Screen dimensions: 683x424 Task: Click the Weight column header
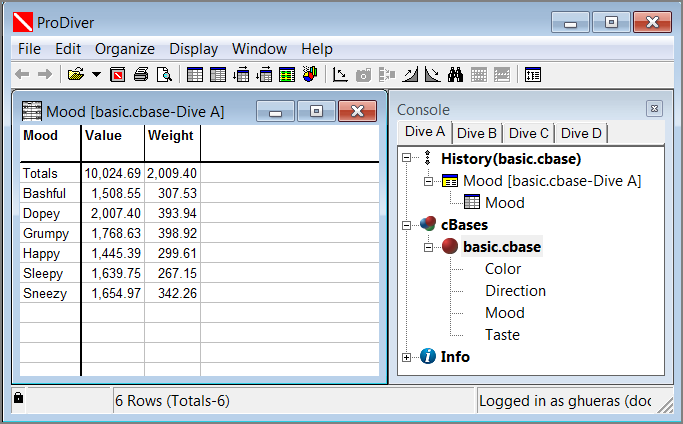tap(171, 136)
